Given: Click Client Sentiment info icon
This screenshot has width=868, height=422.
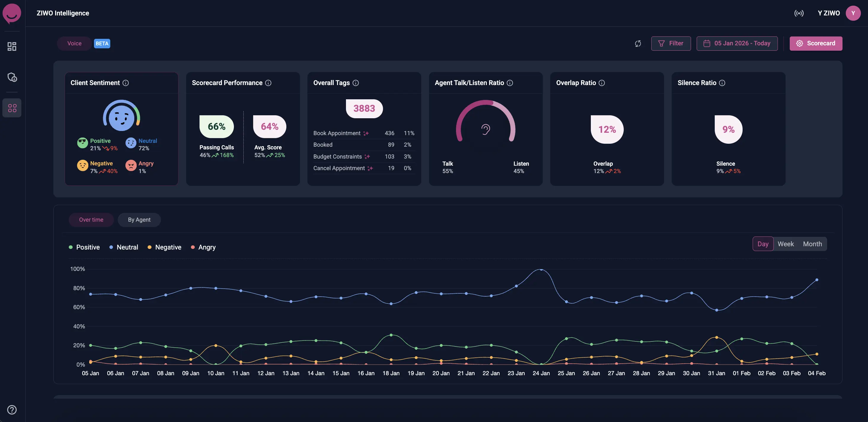Looking at the screenshot, I should pos(126,83).
